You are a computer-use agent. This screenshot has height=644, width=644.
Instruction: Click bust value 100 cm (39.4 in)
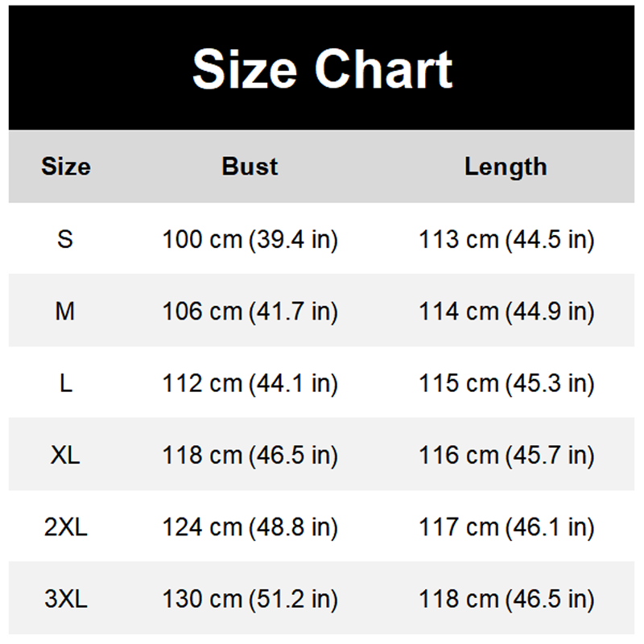250,240
